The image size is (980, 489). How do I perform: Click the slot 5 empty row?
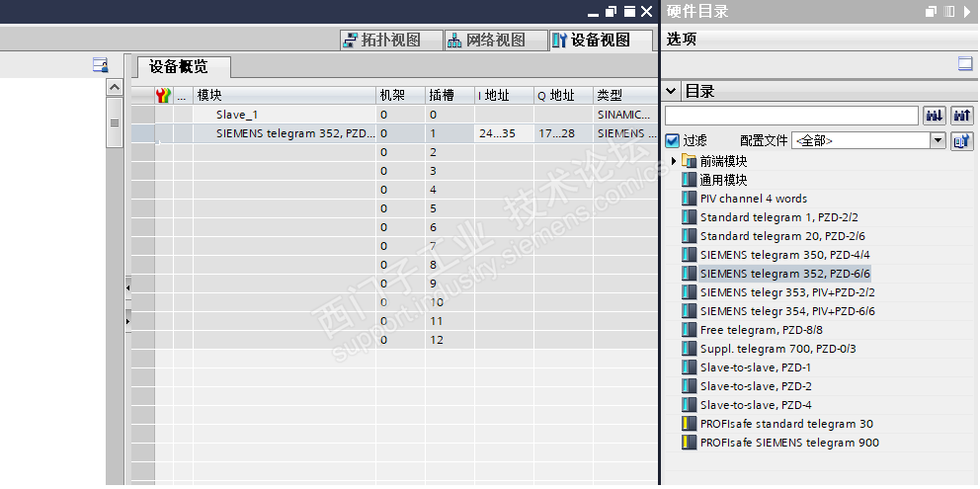[392, 208]
